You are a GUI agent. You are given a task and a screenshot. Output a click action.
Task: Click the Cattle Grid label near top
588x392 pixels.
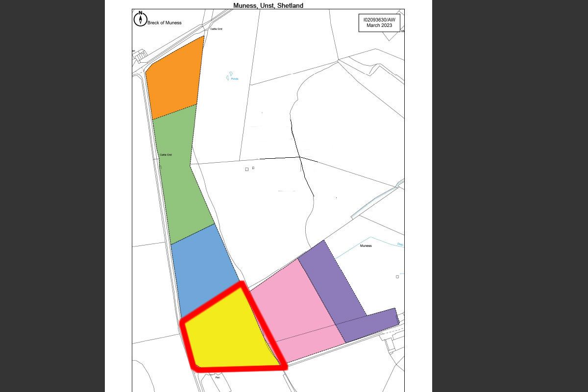pyautogui.click(x=216, y=29)
